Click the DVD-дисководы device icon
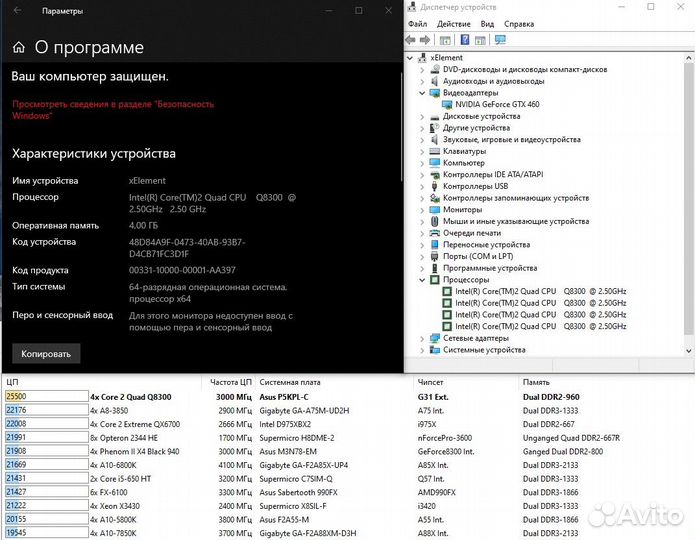695x540 pixels. coord(435,69)
